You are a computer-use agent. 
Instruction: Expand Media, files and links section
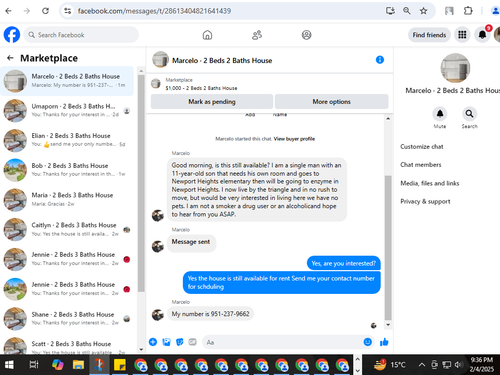coord(430,183)
